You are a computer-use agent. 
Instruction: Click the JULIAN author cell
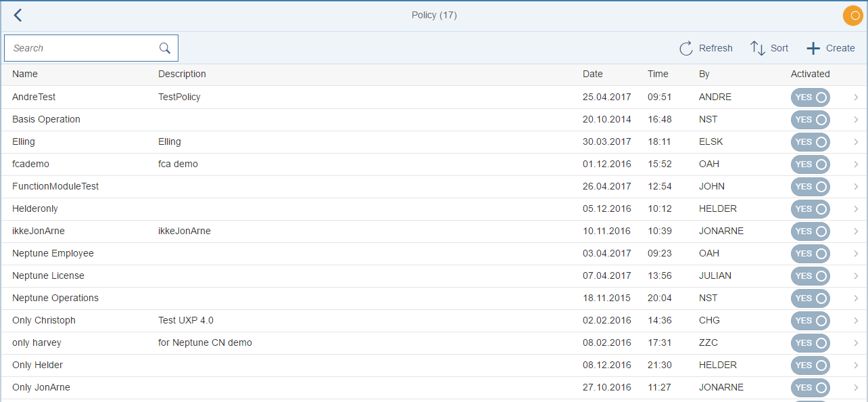pos(715,275)
